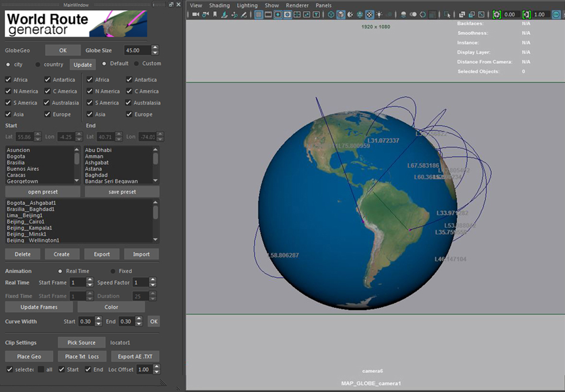The image size is (565, 392).
Task: Select the Fixed animation radio button
Action: pyautogui.click(x=113, y=271)
